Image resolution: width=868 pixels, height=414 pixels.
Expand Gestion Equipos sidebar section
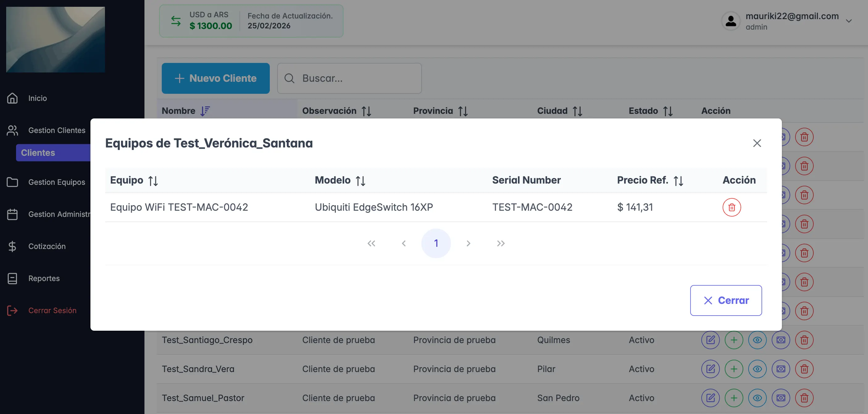tap(56, 182)
